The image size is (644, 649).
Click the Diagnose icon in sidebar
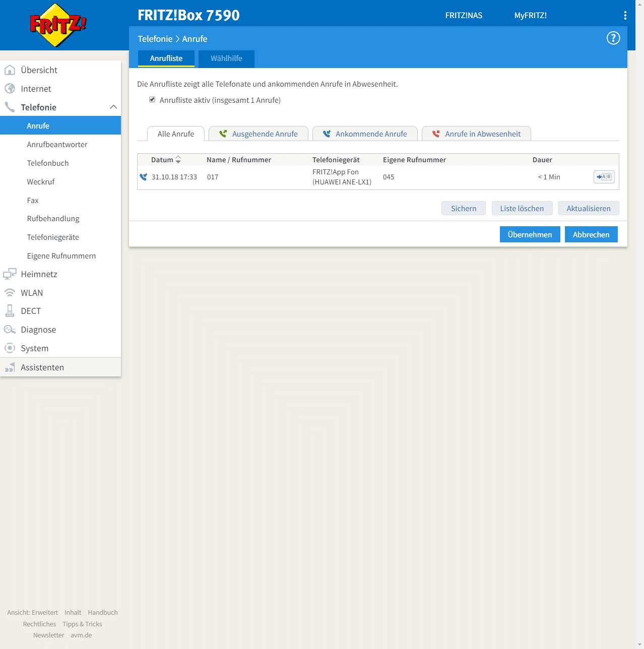click(x=10, y=330)
